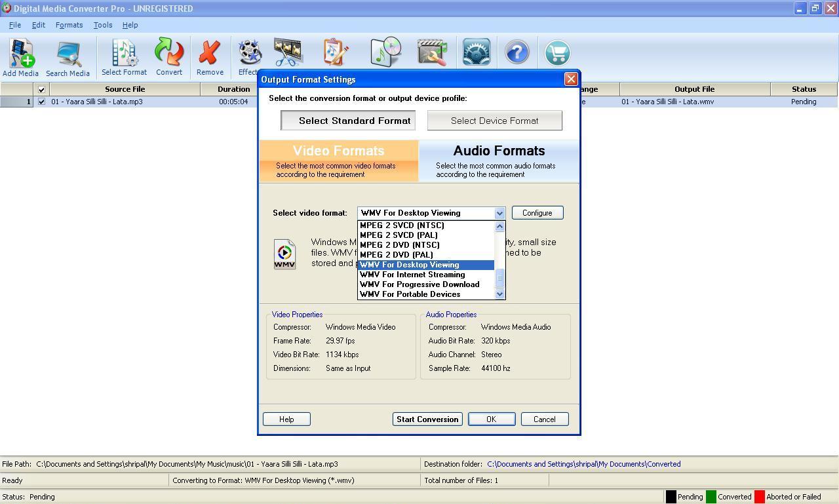Choose MPEG 2 SVCD (PAL) option
The width and height of the screenshot is (839, 504).
(x=426, y=235)
